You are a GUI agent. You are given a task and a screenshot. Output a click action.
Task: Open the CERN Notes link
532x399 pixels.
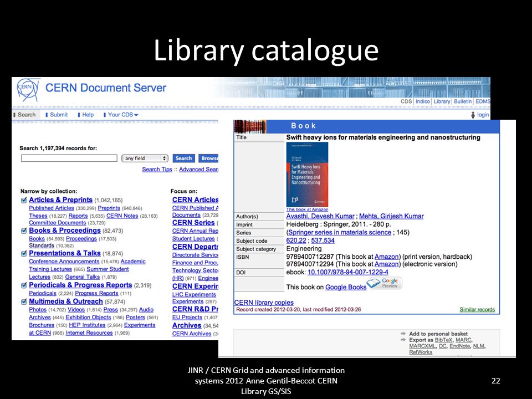point(122,216)
